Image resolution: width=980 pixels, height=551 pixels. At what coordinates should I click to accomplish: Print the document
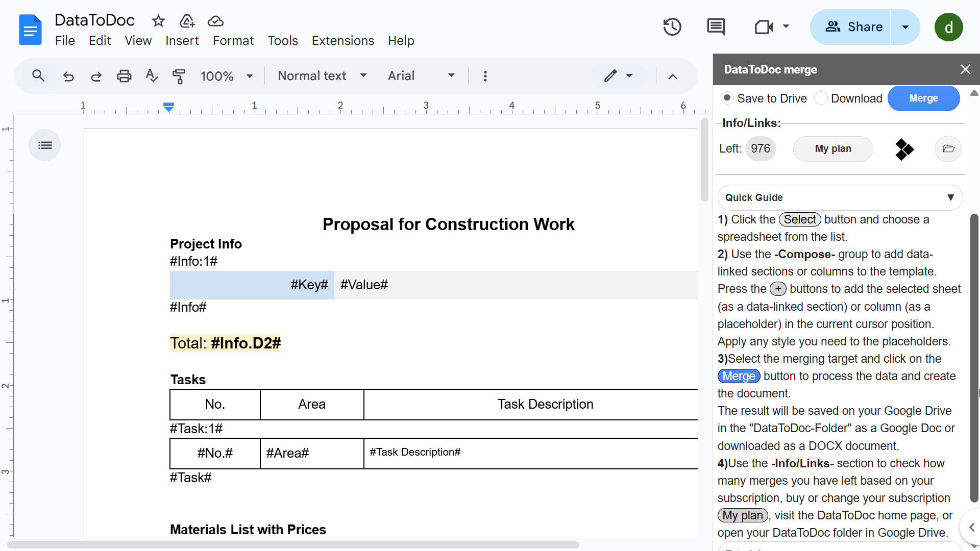pos(124,76)
